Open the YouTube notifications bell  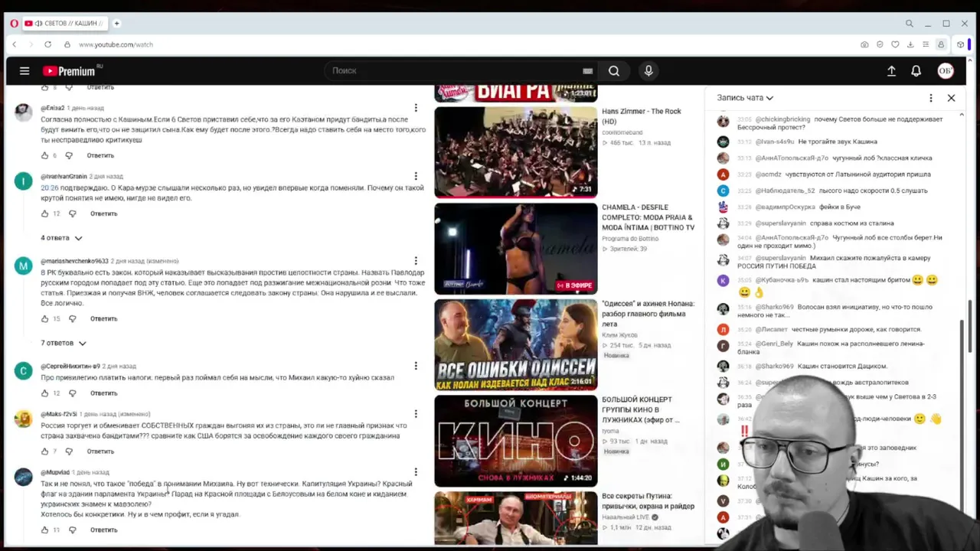click(x=916, y=71)
